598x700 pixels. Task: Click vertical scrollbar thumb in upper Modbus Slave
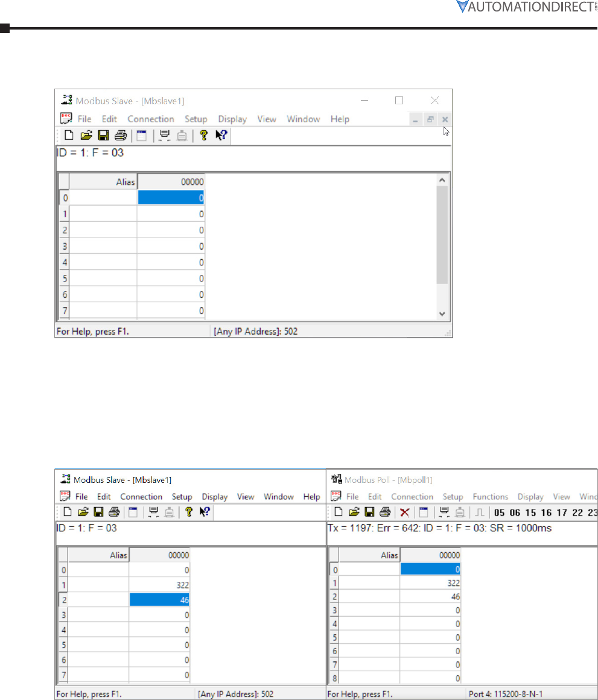tap(442, 235)
